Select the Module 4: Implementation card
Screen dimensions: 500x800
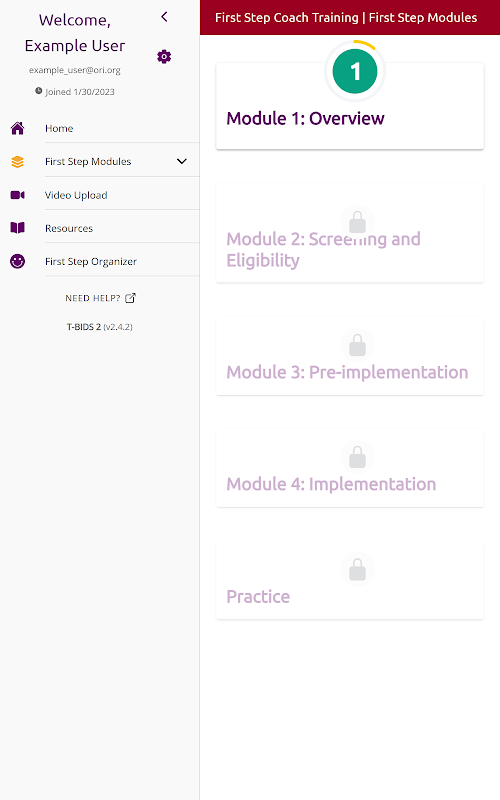(x=350, y=468)
